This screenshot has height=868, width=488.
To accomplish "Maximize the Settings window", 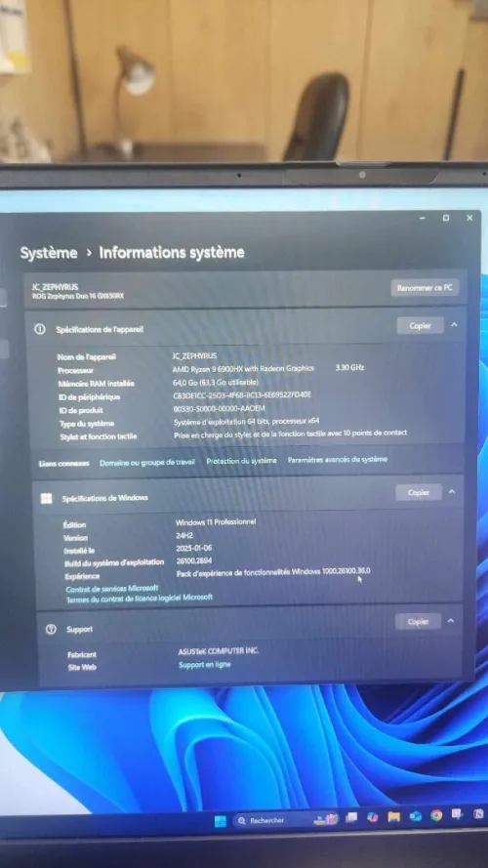I will coord(446,218).
